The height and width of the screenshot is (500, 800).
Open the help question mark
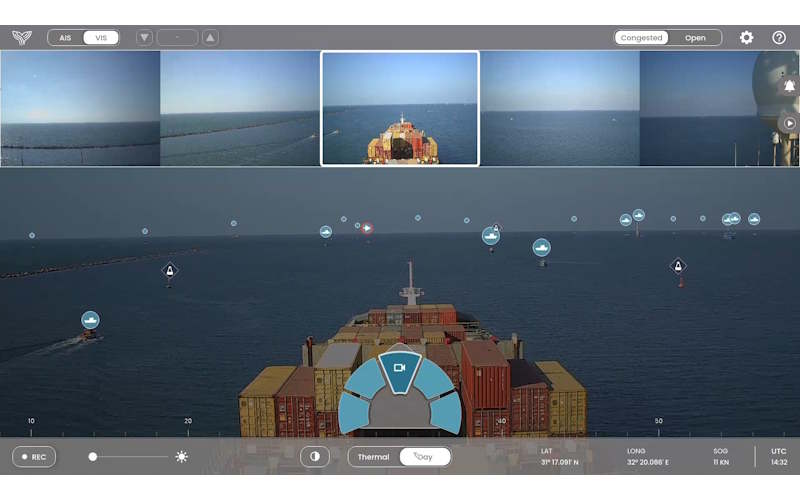779,38
